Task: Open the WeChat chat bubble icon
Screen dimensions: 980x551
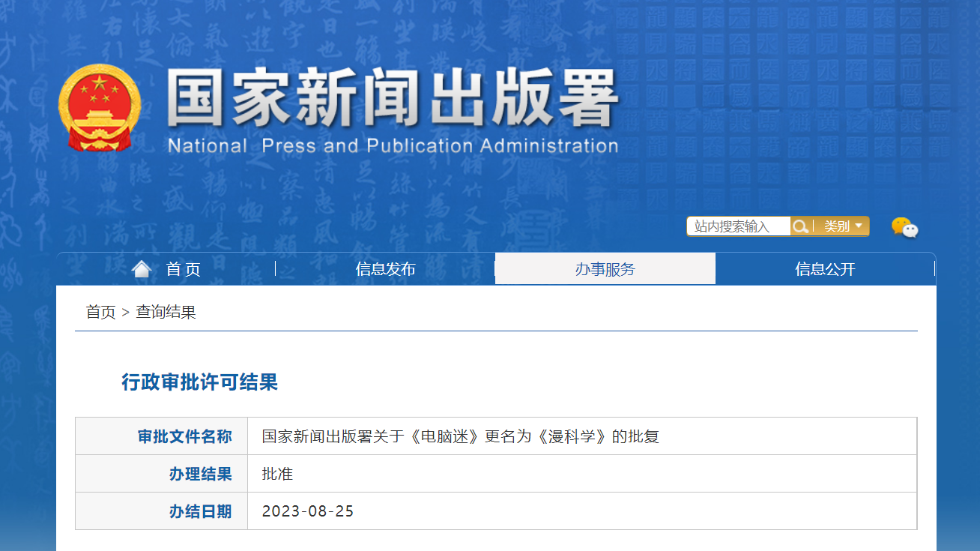Action: point(904,227)
